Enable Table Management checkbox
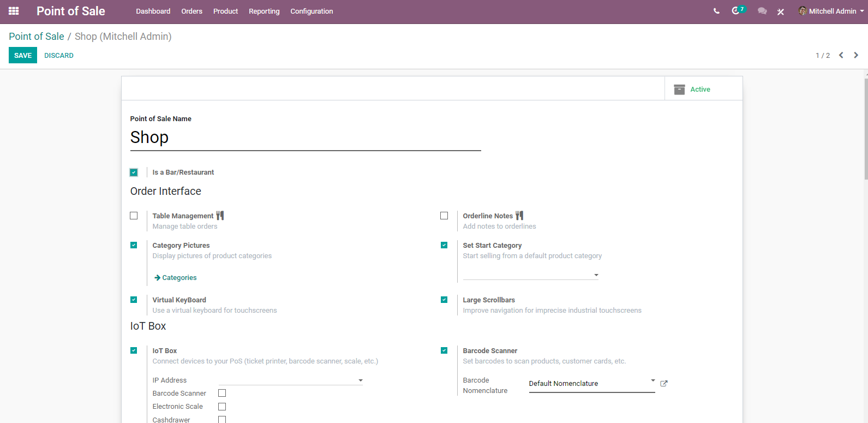Viewport: 868px width, 423px height. coord(134,216)
